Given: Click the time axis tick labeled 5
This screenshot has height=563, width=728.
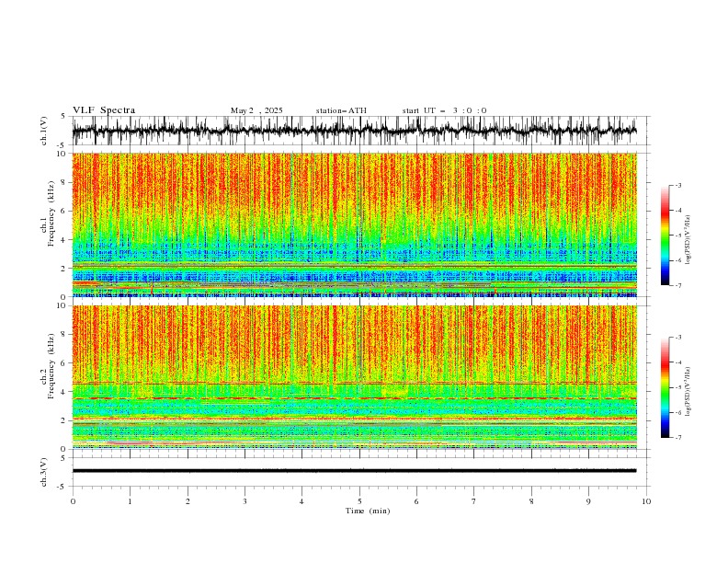Looking at the screenshot, I should [359, 501].
